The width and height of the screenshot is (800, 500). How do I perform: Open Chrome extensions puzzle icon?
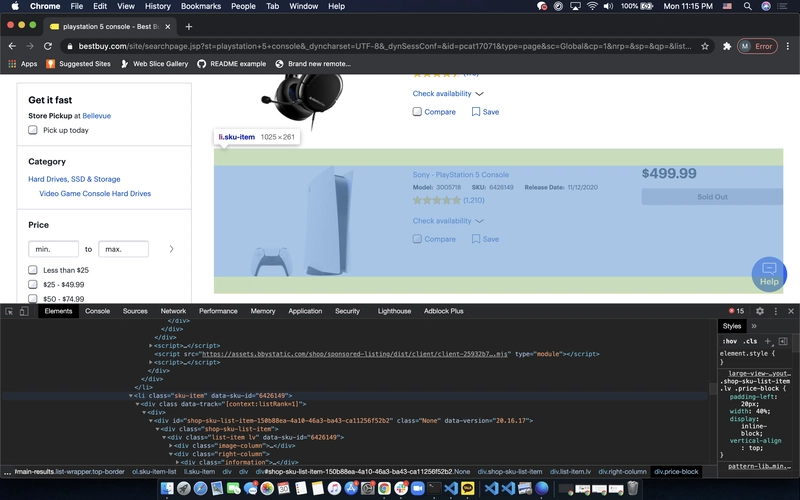coord(727,46)
